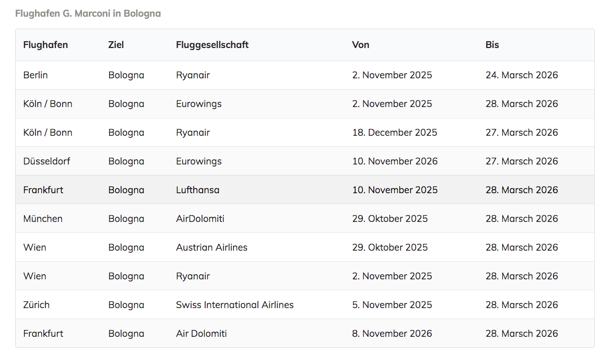Click Ryanair in the Berlin row
This screenshot has width=601, height=364.
(x=193, y=75)
